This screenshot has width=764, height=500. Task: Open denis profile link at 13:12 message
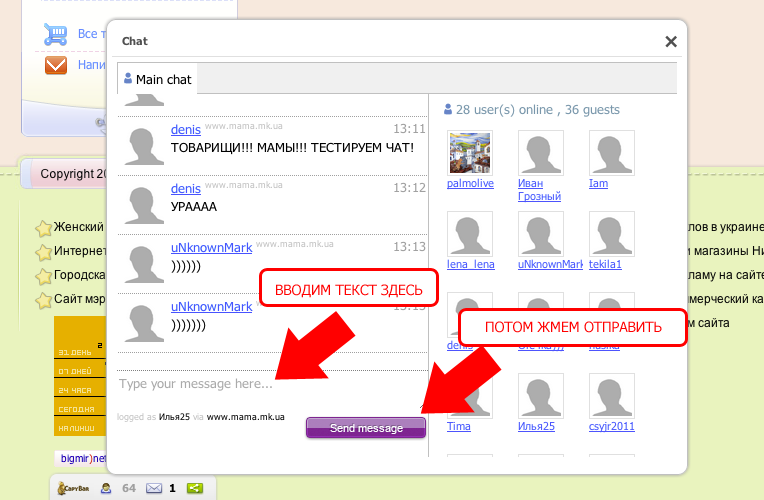pyautogui.click(x=185, y=188)
